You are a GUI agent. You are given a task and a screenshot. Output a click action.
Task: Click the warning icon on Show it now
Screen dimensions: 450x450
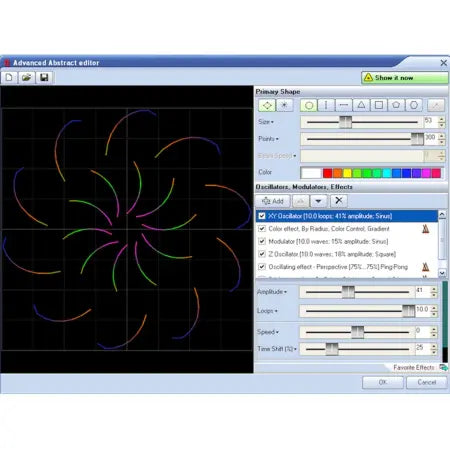(x=368, y=78)
